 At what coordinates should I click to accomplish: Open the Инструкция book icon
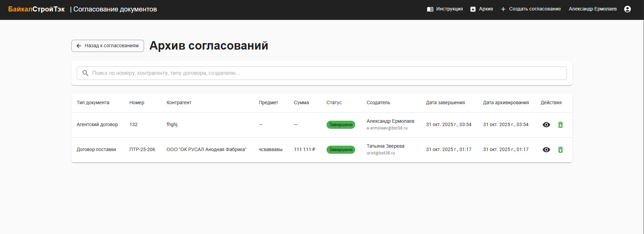430,9
